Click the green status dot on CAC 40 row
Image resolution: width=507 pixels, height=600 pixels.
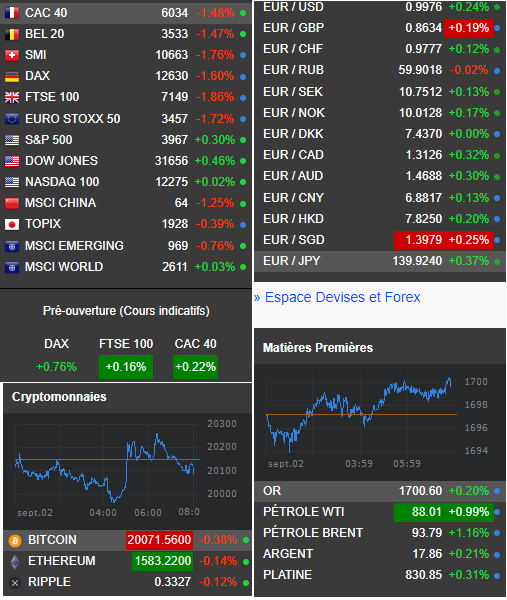(243, 13)
